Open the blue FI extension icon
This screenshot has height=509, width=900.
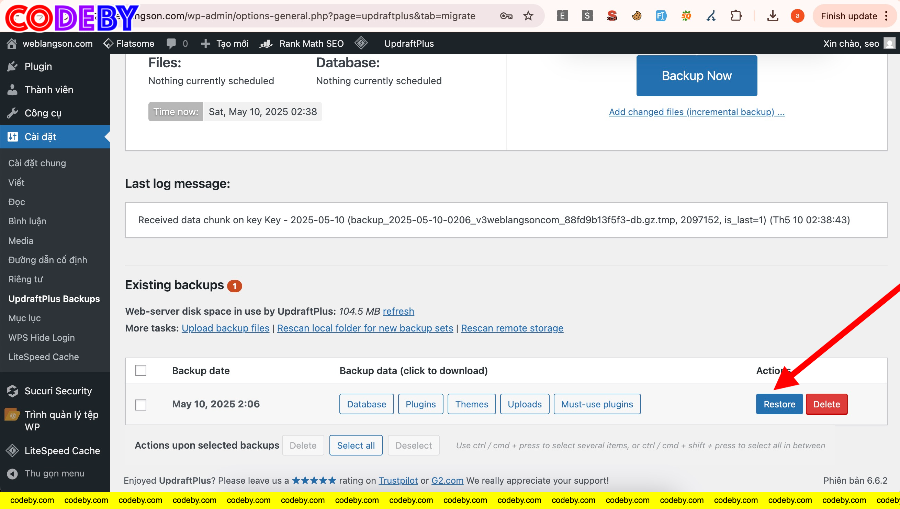coord(661,16)
